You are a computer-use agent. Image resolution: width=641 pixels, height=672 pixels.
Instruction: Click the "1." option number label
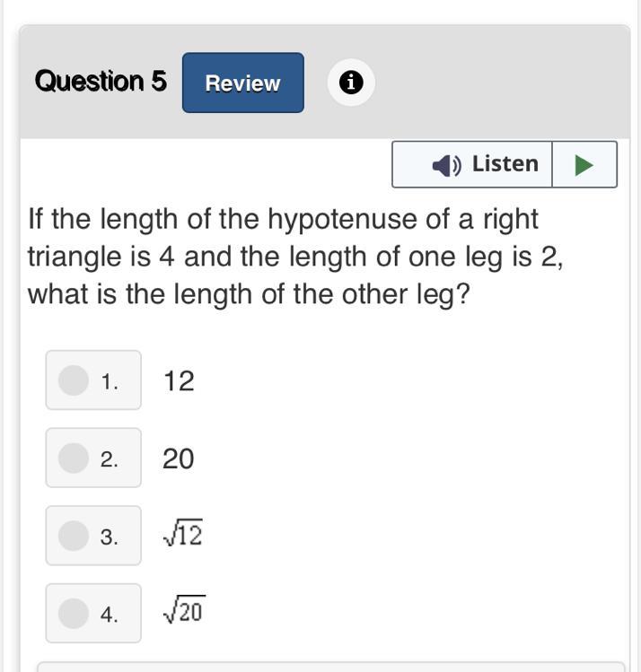[x=110, y=381]
